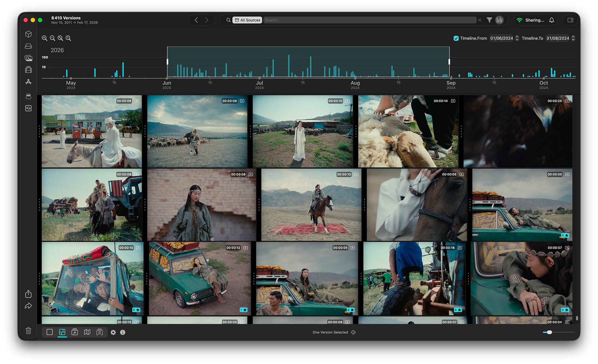Select the 00:00:06 gas station clip
598x364 pixels.
click(92, 131)
